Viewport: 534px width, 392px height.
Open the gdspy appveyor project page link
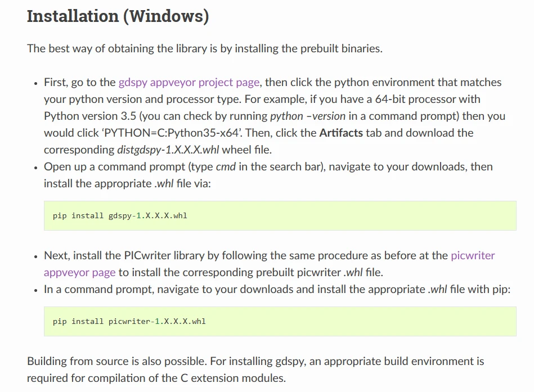(189, 83)
